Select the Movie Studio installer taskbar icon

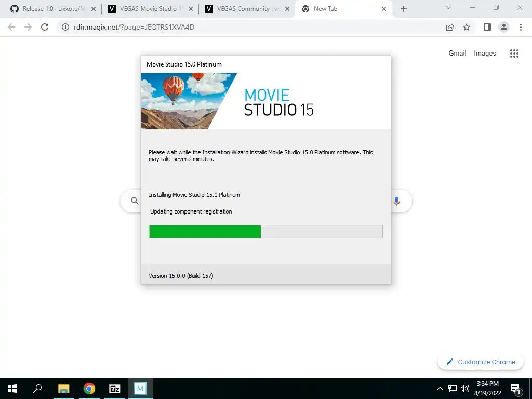[140, 389]
